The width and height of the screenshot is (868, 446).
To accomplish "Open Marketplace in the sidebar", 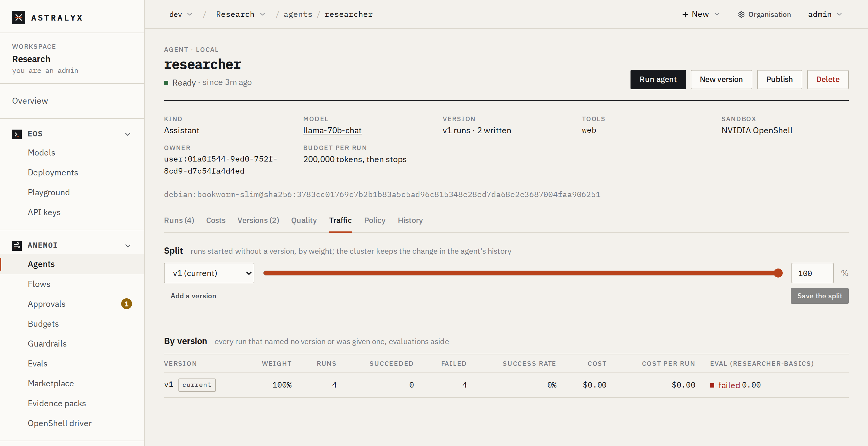I will 51,383.
